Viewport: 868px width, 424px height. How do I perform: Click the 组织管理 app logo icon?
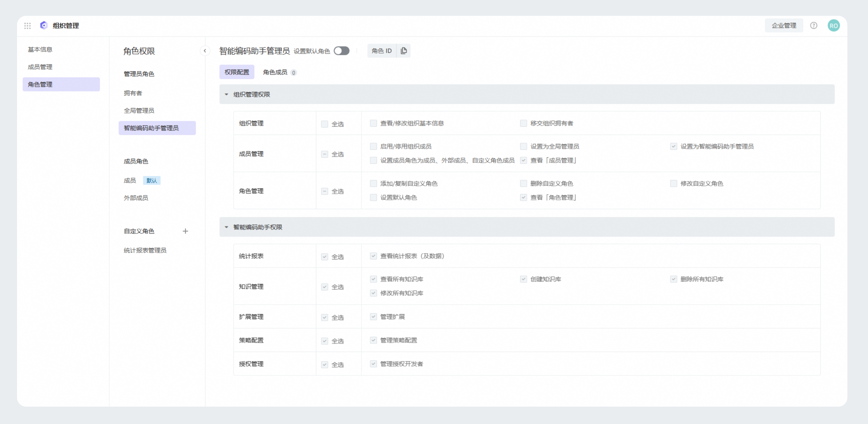pyautogui.click(x=43, y=25)
